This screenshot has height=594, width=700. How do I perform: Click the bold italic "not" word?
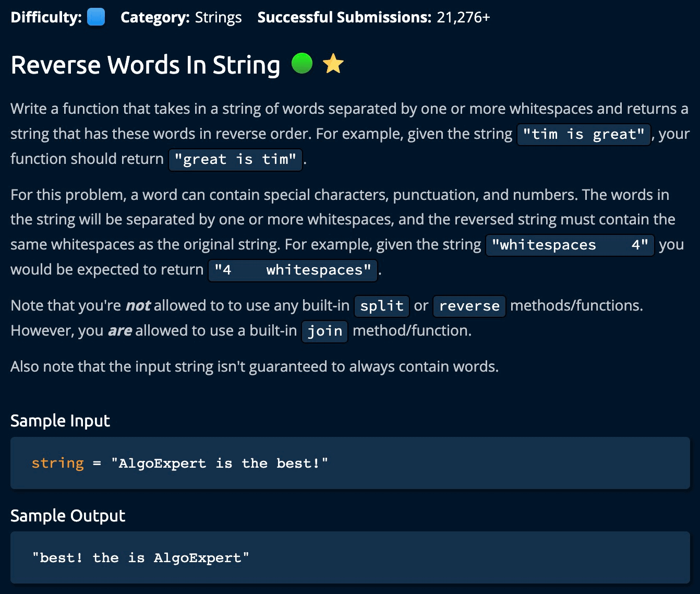(x=138, y=306)
